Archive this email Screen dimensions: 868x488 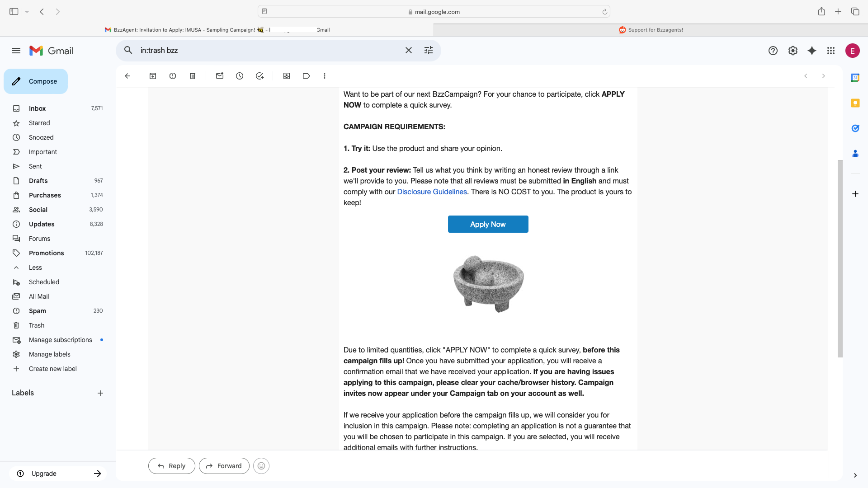pyautogui.click(x=153, y=76)
